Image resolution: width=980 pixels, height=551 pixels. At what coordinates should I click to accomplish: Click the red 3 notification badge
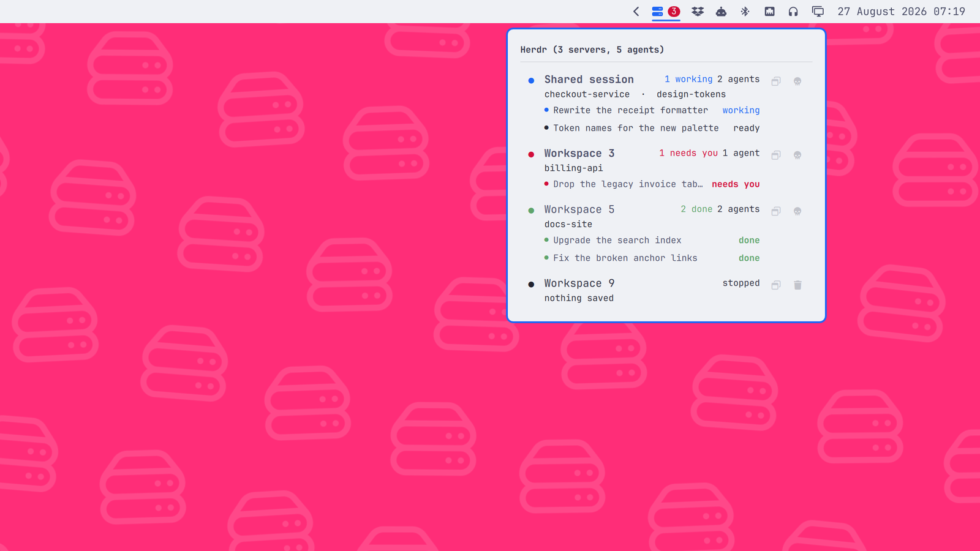[674, 11]
